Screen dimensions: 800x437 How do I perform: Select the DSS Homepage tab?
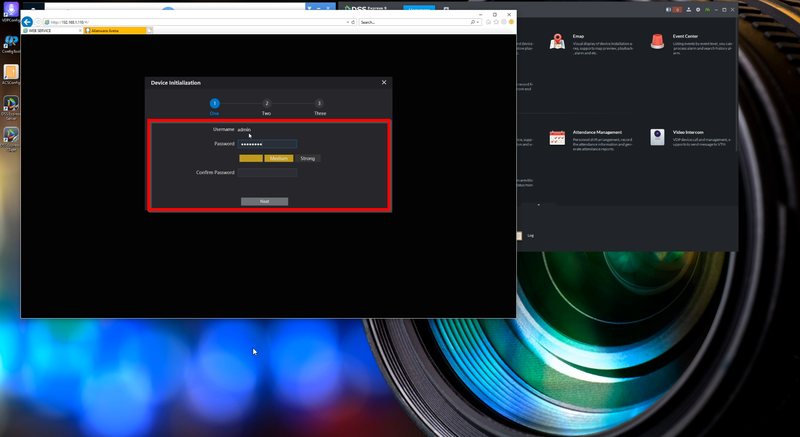pyautogui.click(x=419, y=9)
